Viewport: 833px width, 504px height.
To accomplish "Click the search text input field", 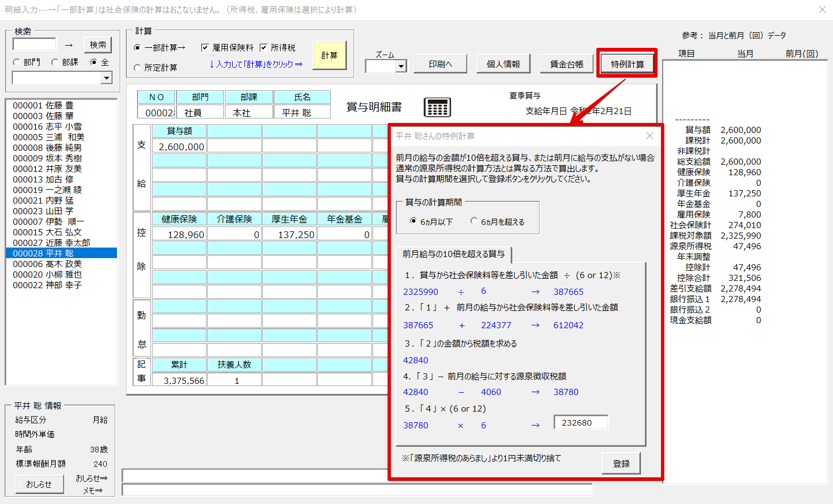I will [35, 45].
